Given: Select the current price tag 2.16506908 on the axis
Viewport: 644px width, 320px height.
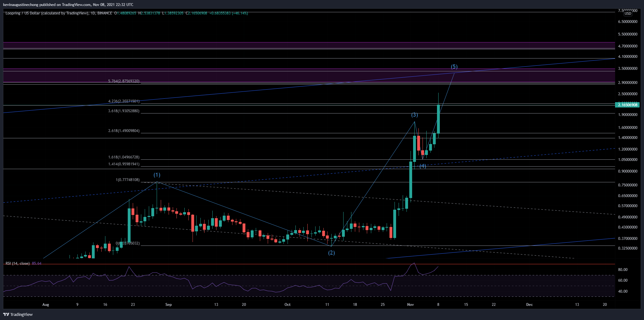Looking at the screenshot, I should pos(627,105).
